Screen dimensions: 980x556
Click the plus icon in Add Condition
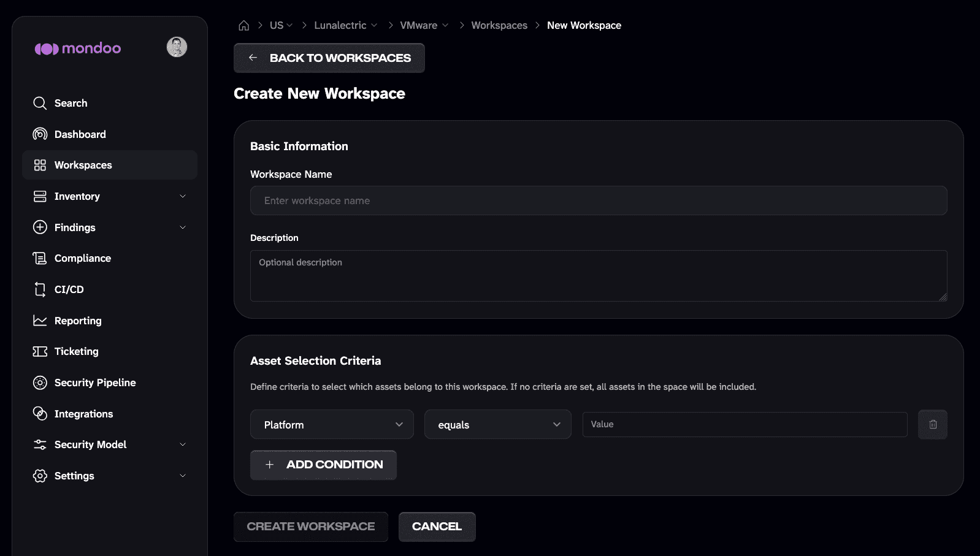pos(269,465)
